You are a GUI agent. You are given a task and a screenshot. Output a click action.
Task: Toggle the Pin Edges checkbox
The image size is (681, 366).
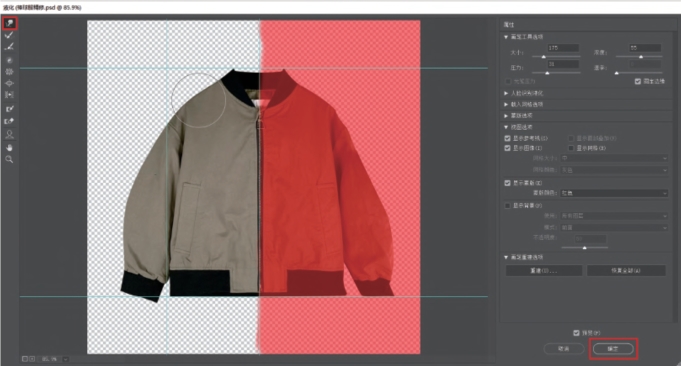point(638,81)
